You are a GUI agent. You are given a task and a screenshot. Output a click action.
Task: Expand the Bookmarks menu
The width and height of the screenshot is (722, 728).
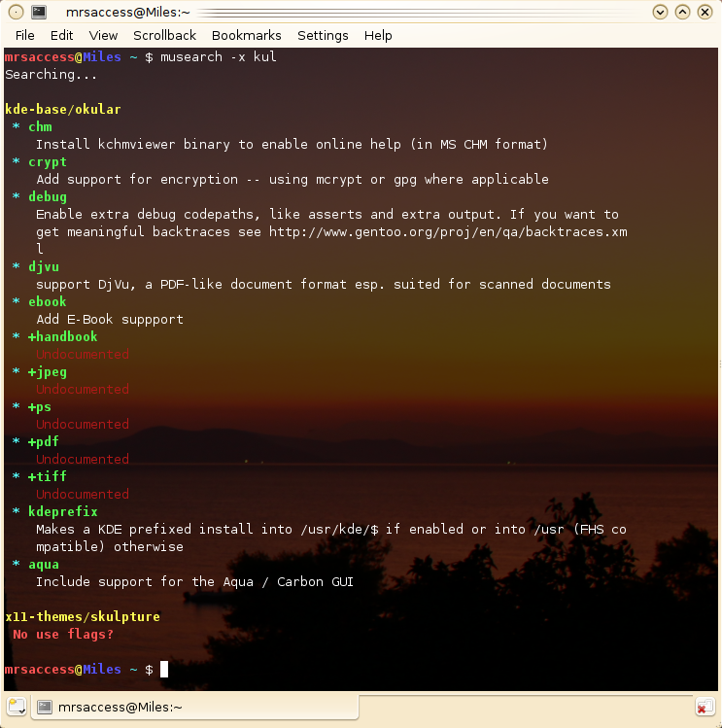[246, 35]
